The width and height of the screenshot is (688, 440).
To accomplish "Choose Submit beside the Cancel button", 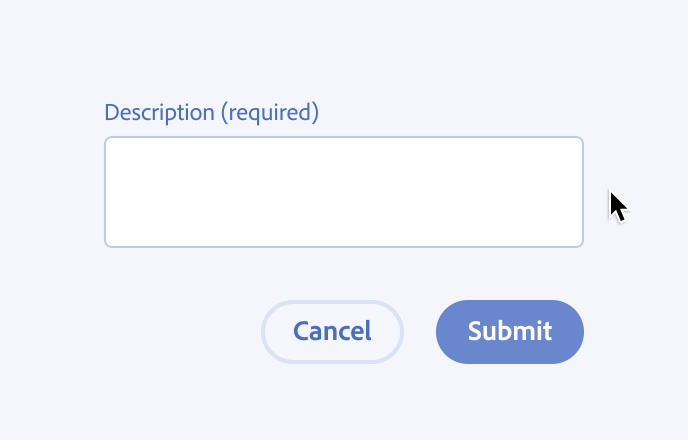I will pyautogui.click(x=509, y=331).
